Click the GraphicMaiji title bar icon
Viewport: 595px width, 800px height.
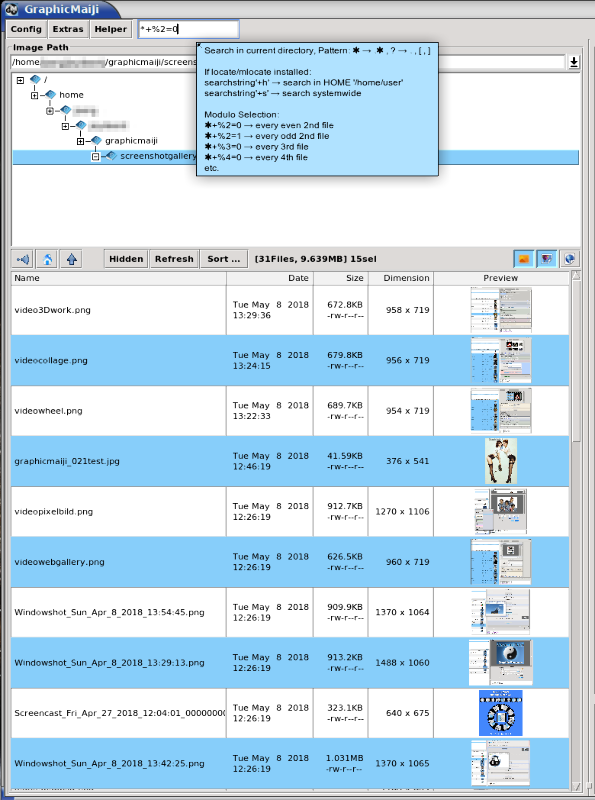pos(12,9)
